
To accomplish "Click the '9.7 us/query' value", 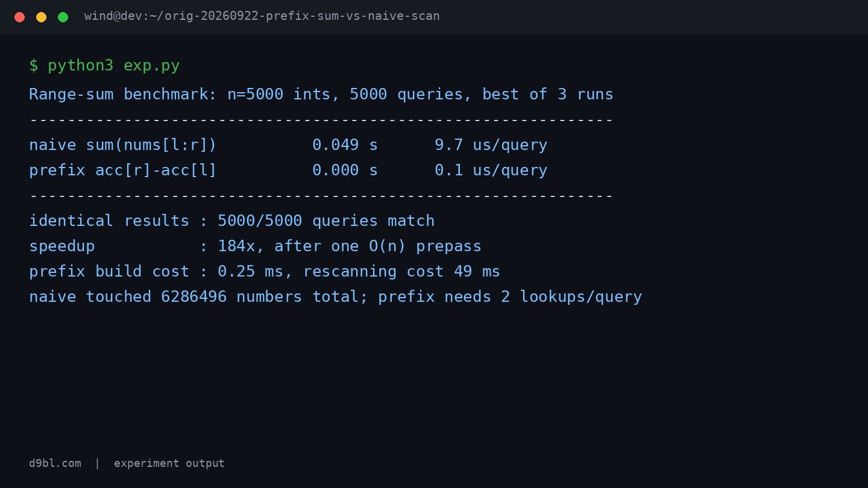I will (x=491, y=145).
